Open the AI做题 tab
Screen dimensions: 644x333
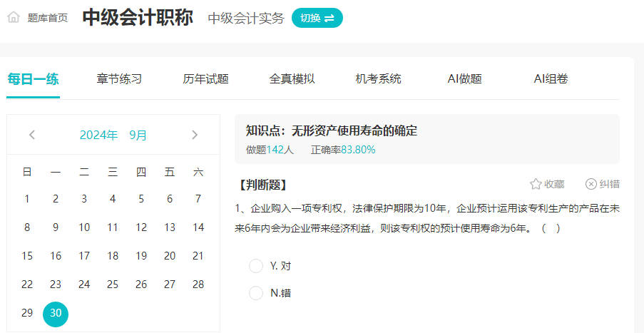click(x=464, y=79)
